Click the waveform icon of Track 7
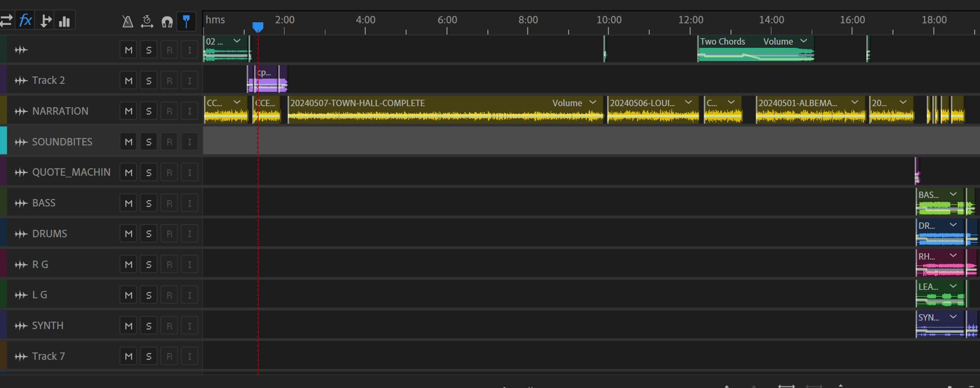Viewport: 980px width, 388px height. point(21,357)
